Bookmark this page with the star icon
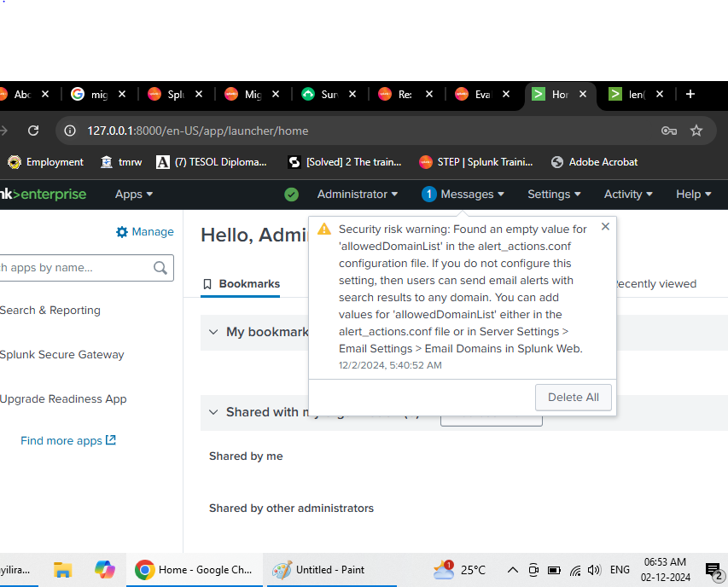The width and height of the screenshot is (728, 587). point(696,131)
